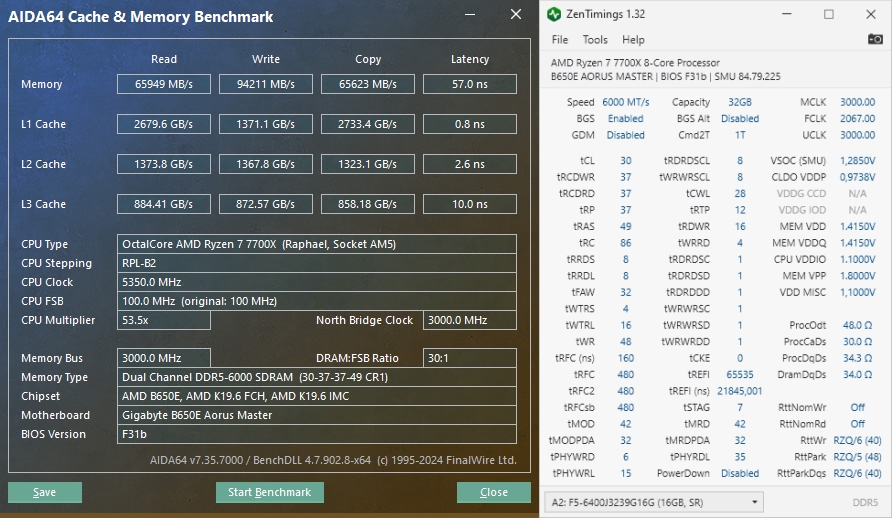Screen dimensions: 892x518
Task: Click the RttPark RZQ/5 (48) value
Action: coord(857,457)
